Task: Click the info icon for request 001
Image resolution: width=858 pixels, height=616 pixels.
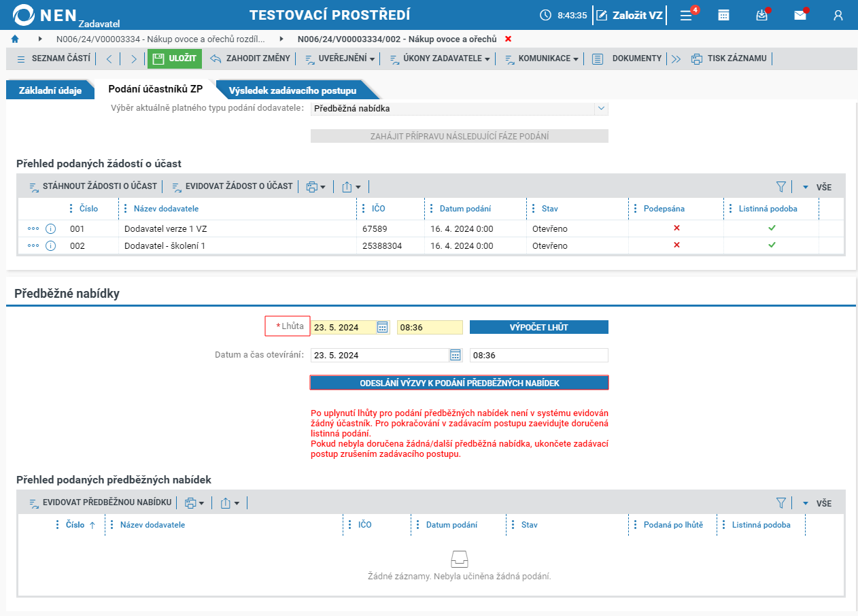Action: (x=50, y=228)
